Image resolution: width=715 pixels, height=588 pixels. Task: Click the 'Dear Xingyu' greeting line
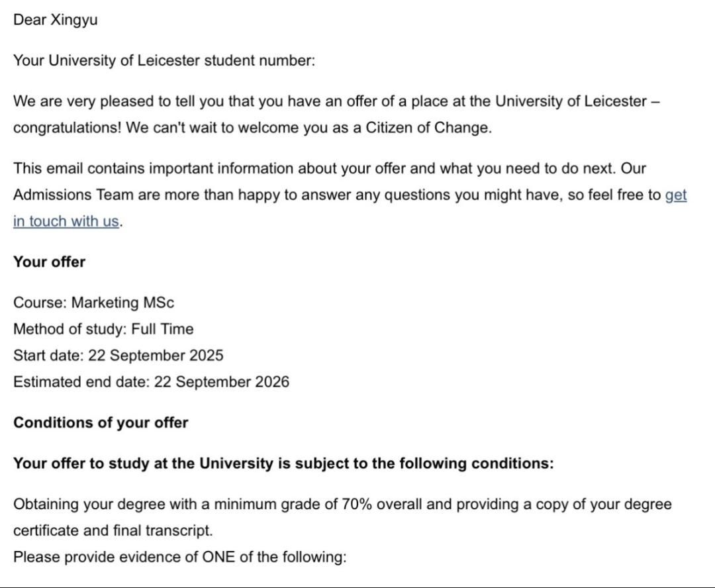[x=56, y=20]
